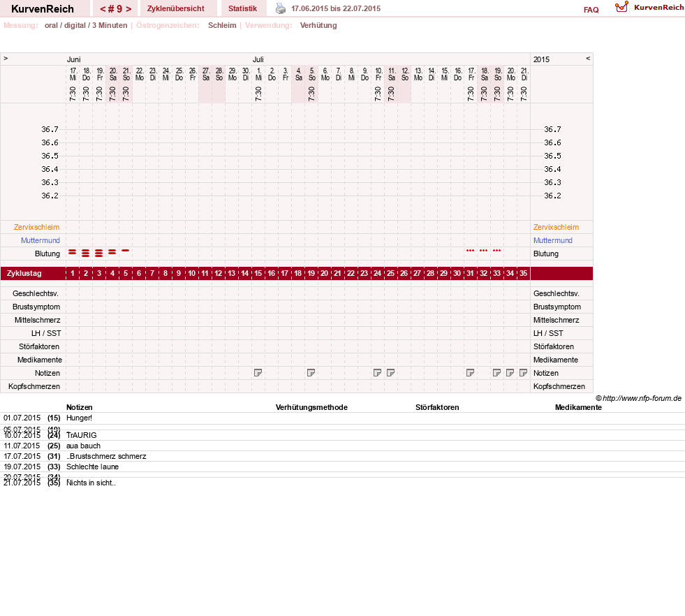Click left Mittelschmerz row label
685x616 pixels.
pyautogui.click(x=38, y=320)
